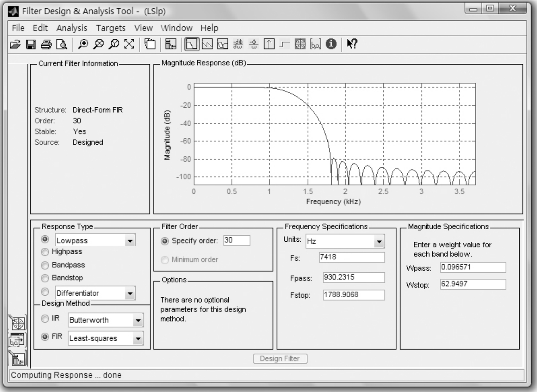Click the Fpass frequency input field
The width and height of the screenshot is (537, 392).
pos(353,277)
